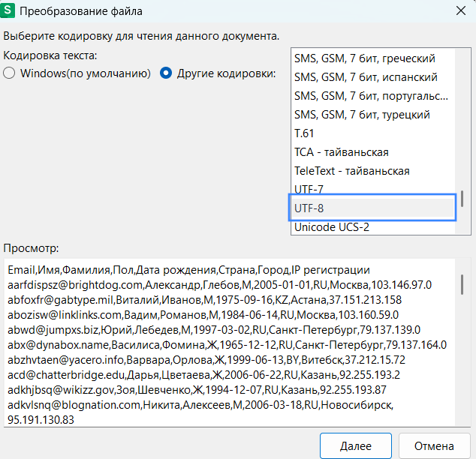Image resolution: width=476 pixels, height=459 pixels.
Task: Select T.61 encoding in list
Action: (304, 133)
